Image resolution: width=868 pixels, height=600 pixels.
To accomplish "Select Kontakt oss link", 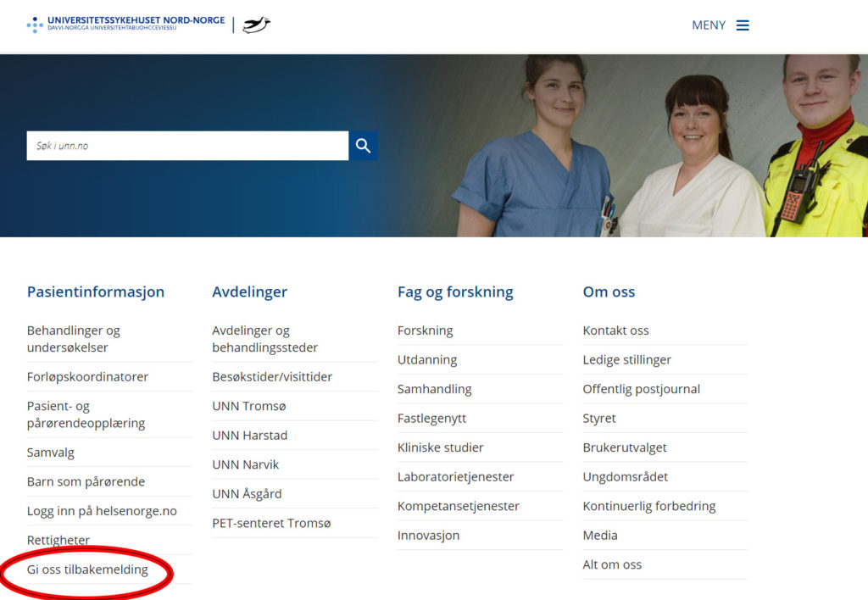I will (x=615, y=331).
